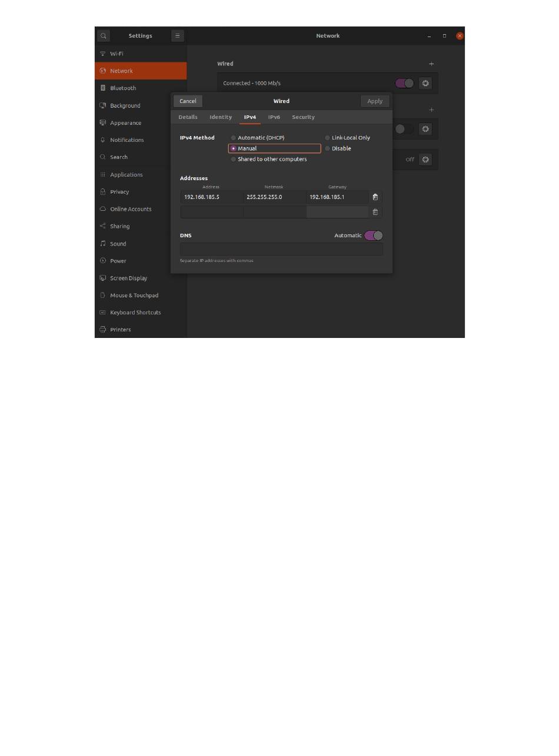Screen dimensions: 559x756
Task: Click the gateway field 192.168.185.1
Action: pos(338,197)
